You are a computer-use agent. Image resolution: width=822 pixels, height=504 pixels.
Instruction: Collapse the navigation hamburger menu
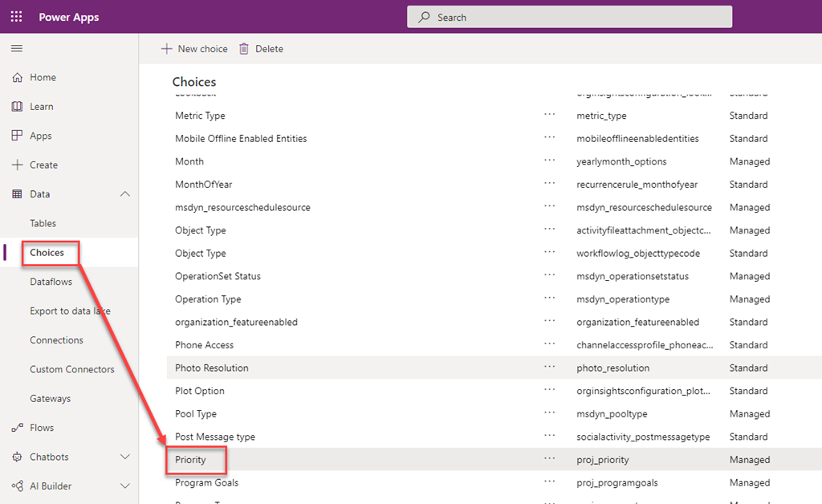click(x=16, y=49)
